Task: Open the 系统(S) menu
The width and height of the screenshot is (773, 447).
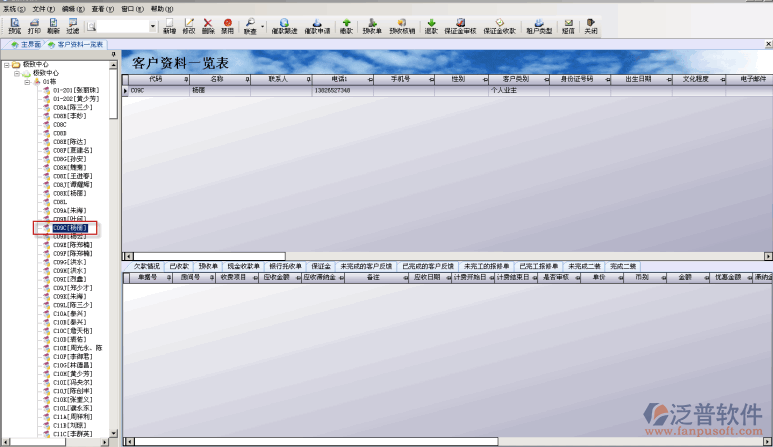Action: click(x=14, y=9)
